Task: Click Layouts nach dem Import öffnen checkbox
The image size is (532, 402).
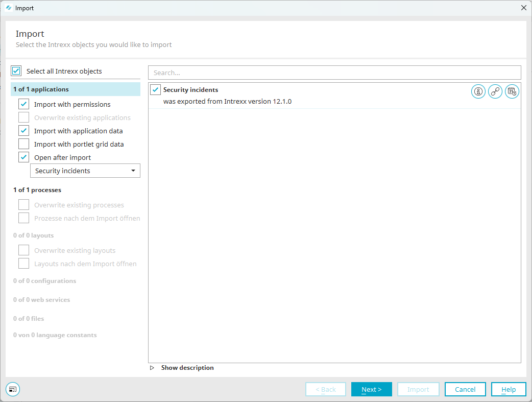Action: 24,264
